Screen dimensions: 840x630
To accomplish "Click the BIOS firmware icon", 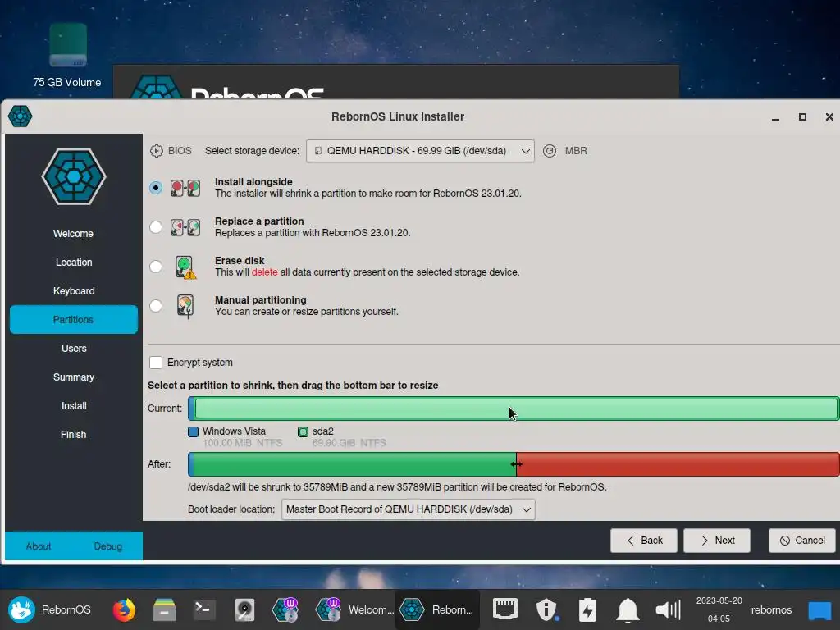I will 157,151.
